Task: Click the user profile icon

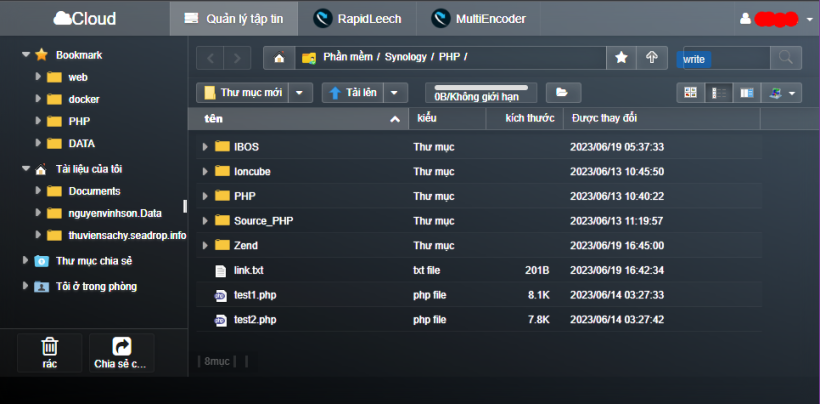Action: tap(745, 19)
